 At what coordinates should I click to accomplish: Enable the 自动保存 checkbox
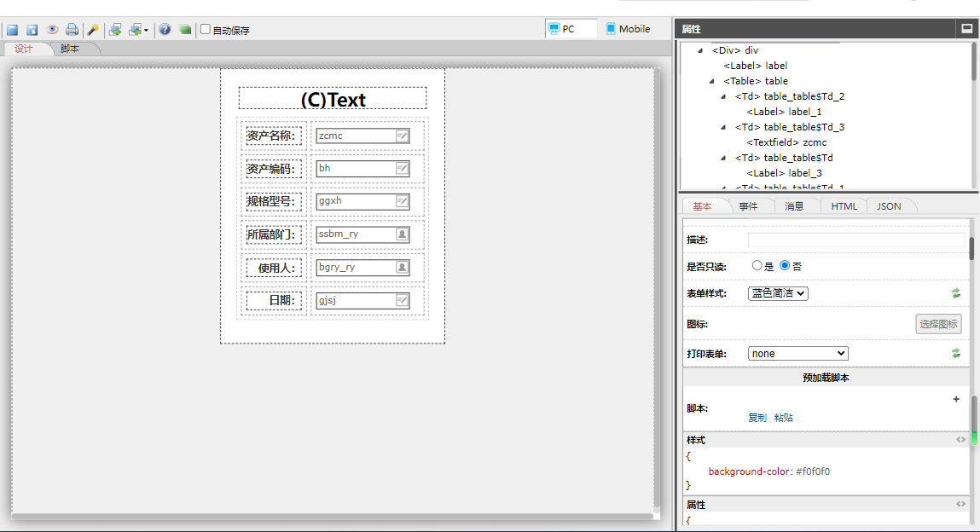point(206,30)
